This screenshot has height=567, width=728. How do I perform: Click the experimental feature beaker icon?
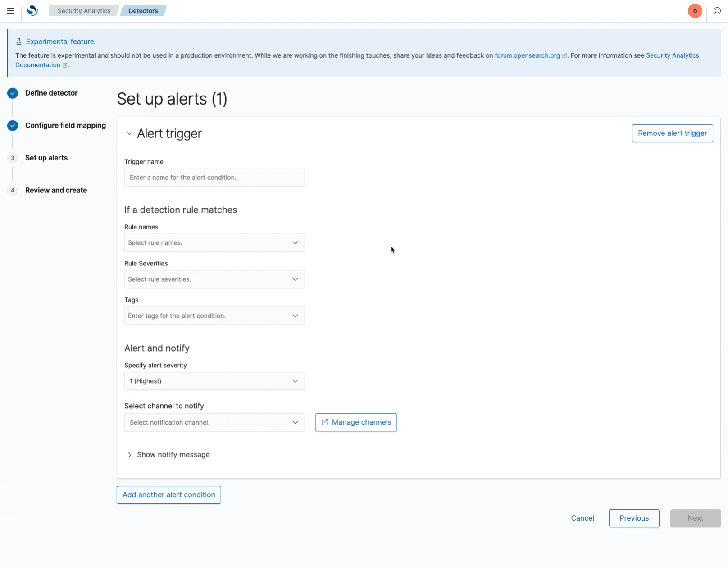point(18,41)
